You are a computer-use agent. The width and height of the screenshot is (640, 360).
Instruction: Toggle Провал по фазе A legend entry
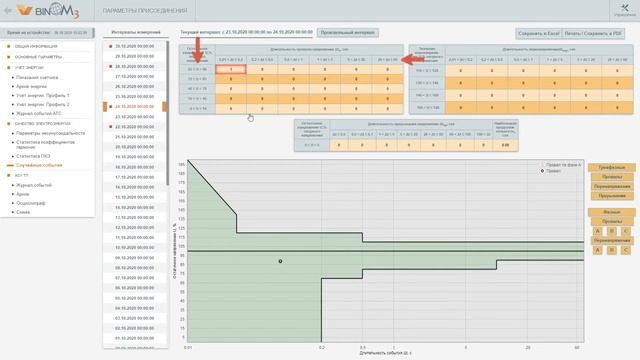click(562, 165)
